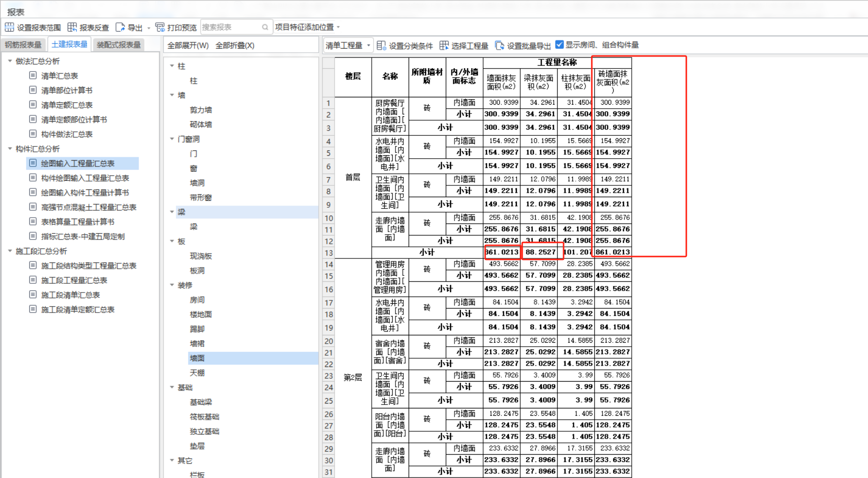Open the 清单工程量 dropdown
The image size is (868, 478).
coord(348,45)
